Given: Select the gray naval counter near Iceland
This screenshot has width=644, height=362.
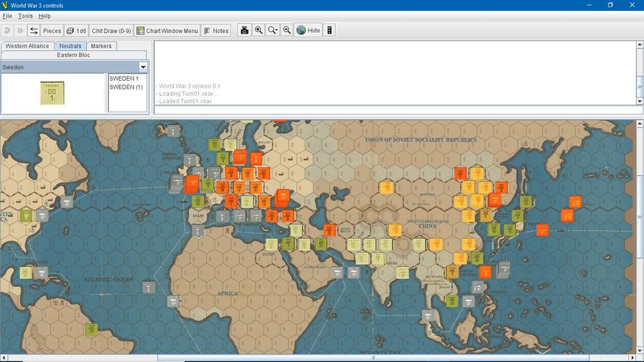Looking at the screenshot, I should [173, 131].
